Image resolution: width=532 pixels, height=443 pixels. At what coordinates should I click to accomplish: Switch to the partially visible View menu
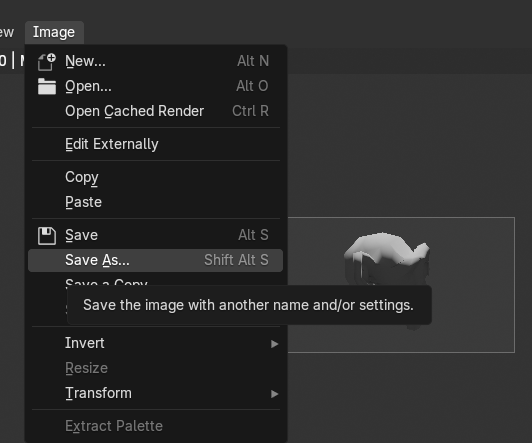(7, 32)
